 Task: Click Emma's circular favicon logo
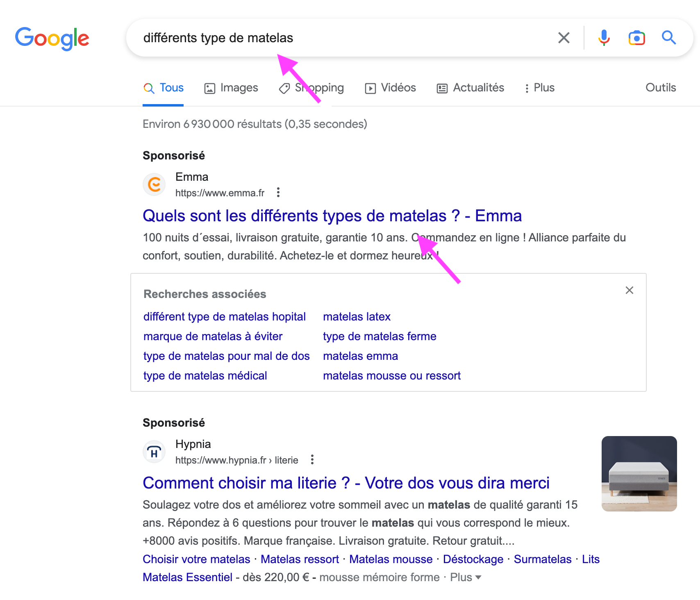(154, 184)
